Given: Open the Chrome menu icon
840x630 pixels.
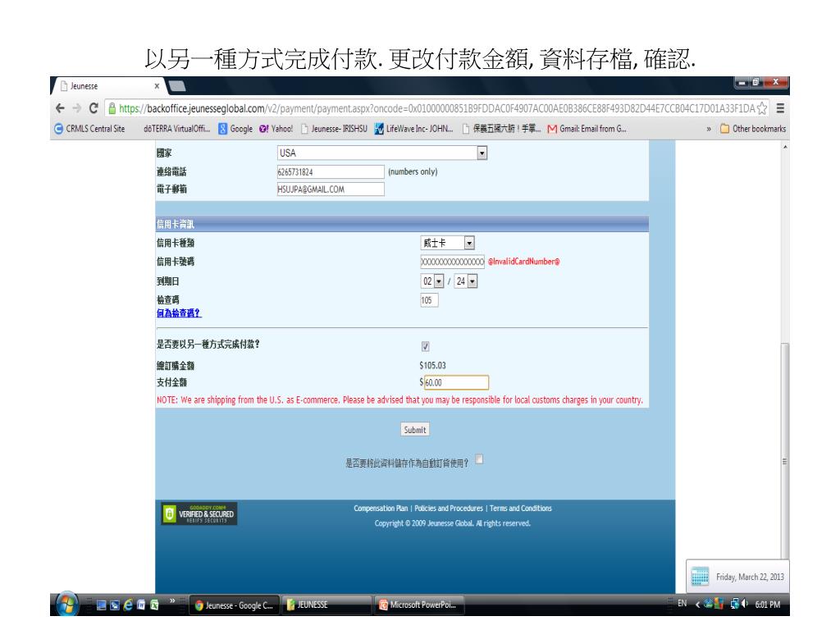Looking at the screenshot, I should click(x=780, y=108).
